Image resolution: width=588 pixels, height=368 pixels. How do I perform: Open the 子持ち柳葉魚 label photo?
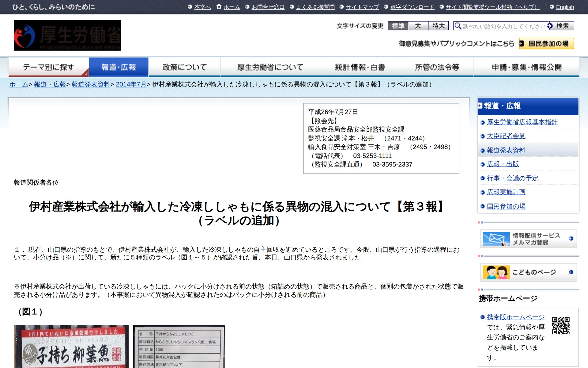71,347
